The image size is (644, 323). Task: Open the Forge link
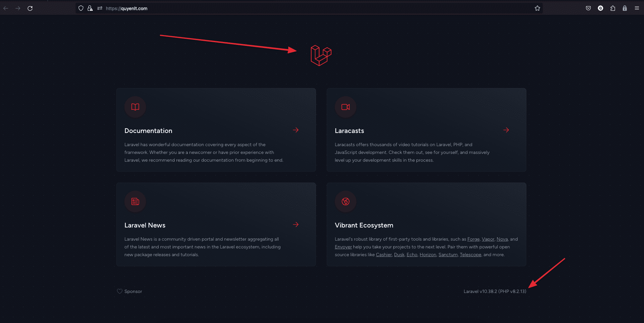[473, 239]
